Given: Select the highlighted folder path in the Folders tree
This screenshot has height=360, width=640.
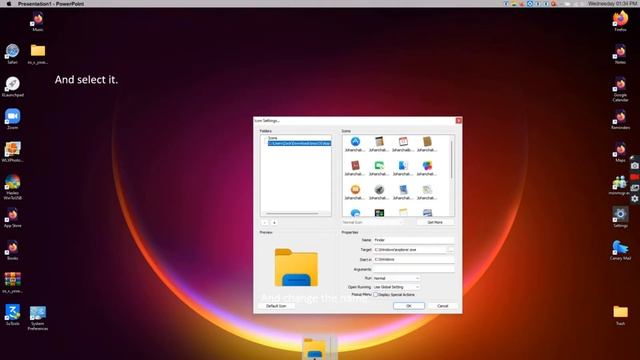Looking at the screenshot, I should click(x=299, y=143).
